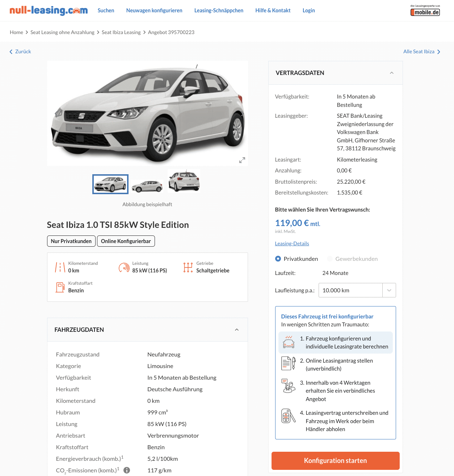Select the Privatkunden radio button
This screenshot has width=454, height=476.
click(278, 259)
